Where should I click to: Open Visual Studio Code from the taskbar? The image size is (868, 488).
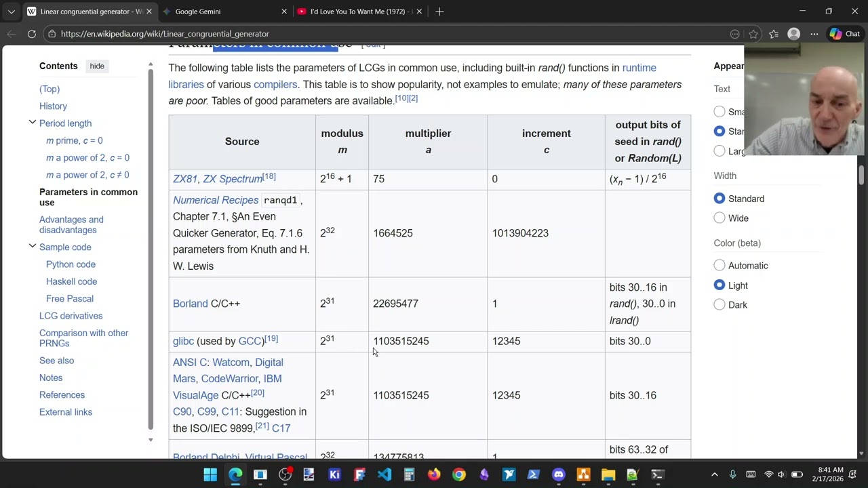[x=384, y=474]
